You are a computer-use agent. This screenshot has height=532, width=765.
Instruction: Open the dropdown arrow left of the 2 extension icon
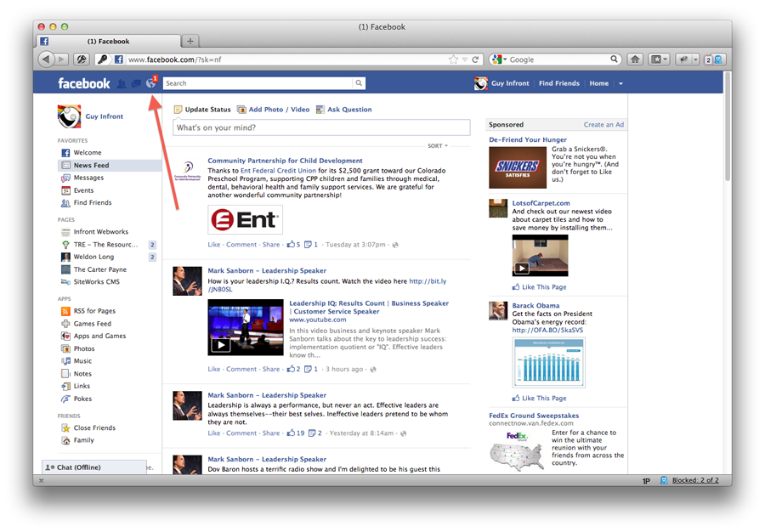pos(695,59)
